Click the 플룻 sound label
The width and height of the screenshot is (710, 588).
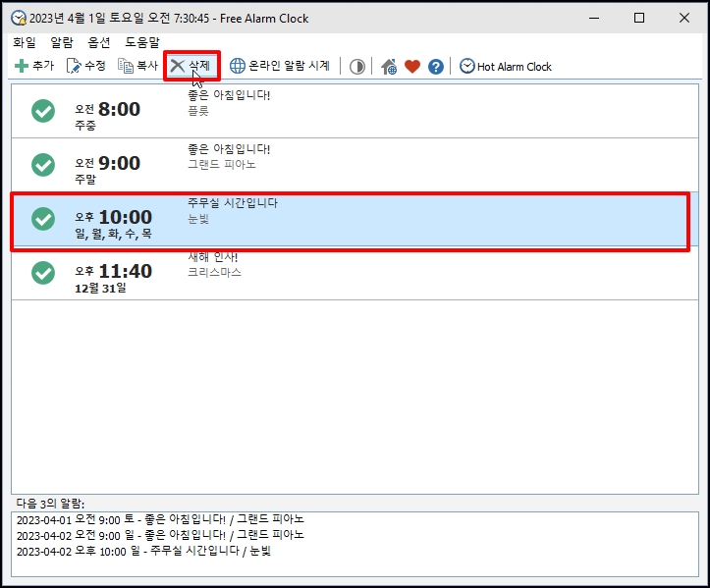coord(198,111)
